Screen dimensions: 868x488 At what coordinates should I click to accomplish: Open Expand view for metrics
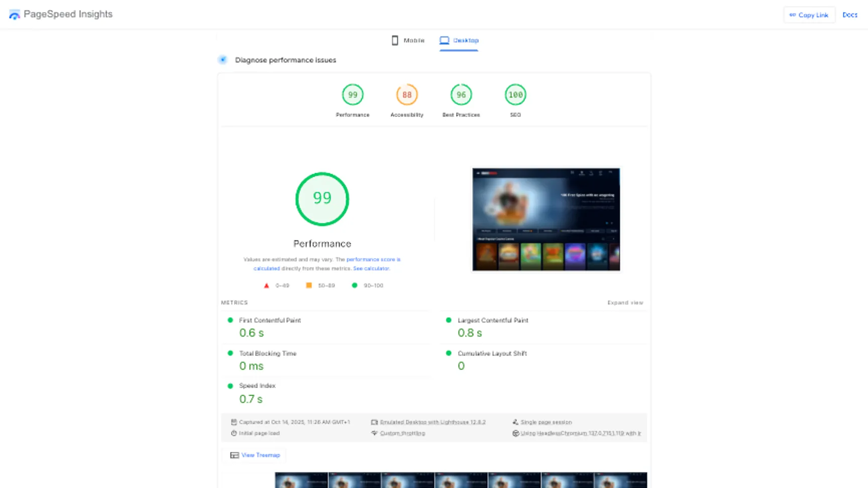(625, 302)
